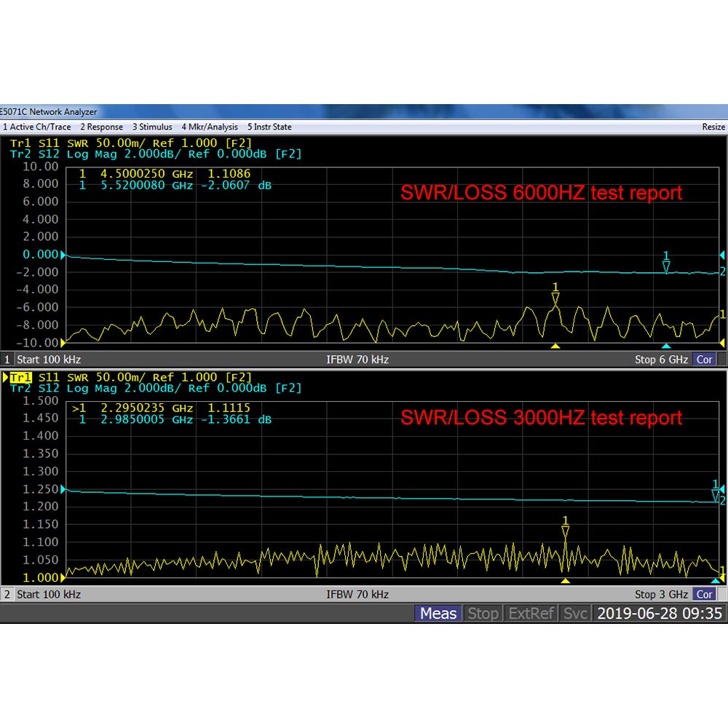Click yellow marker position triangle below top chart
Viewport: 728px width, 728px height.
pos(555,347)
